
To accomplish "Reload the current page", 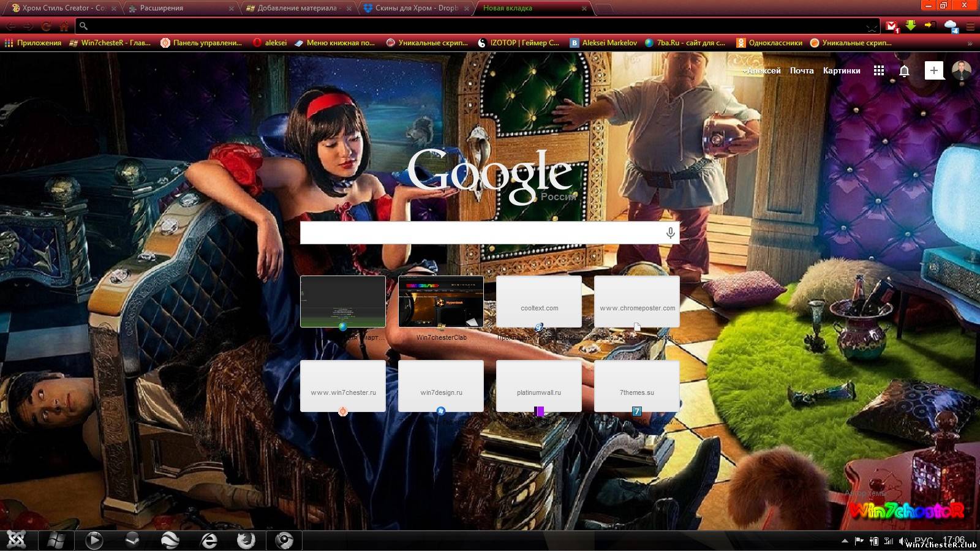I will coord(46,26).
